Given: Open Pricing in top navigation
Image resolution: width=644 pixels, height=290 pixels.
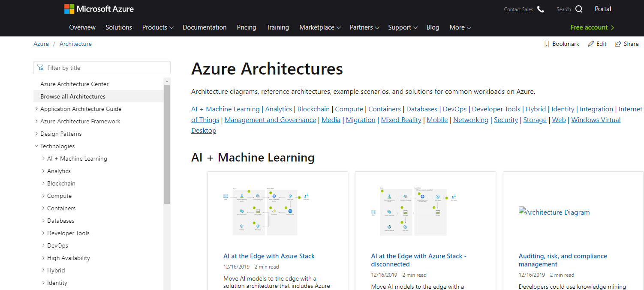Looking at the screenshot, I should tap(247, 27).
